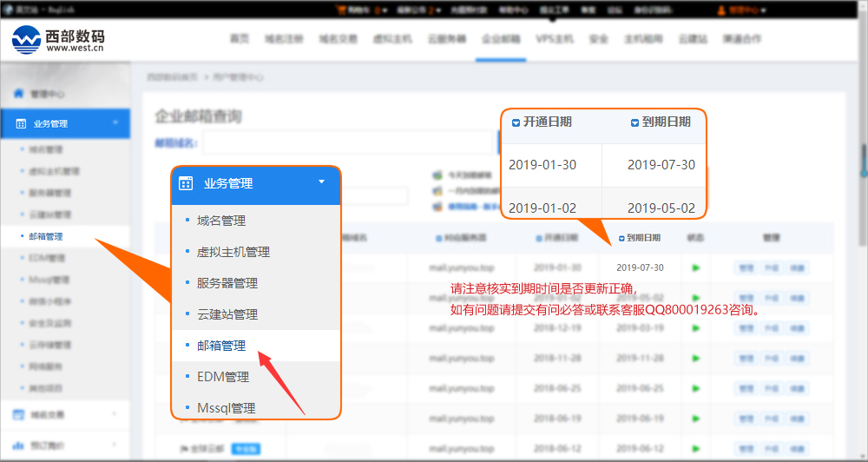This screenshot has height=462, width=868.
Task: Select 邮箱管理 in left sidebar
Action: [45, 236]
